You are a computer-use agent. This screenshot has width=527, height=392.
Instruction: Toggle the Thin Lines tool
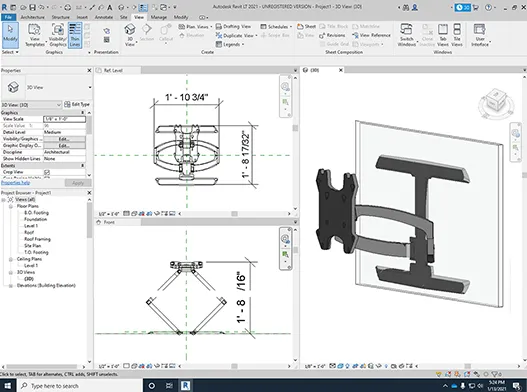tap(75, 35)
